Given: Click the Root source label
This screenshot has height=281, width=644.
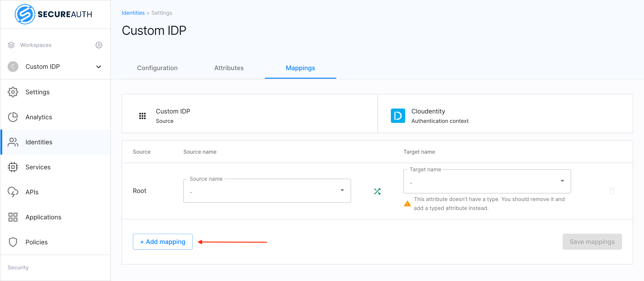Looking at the screenshot, I should tap(140, 191).
